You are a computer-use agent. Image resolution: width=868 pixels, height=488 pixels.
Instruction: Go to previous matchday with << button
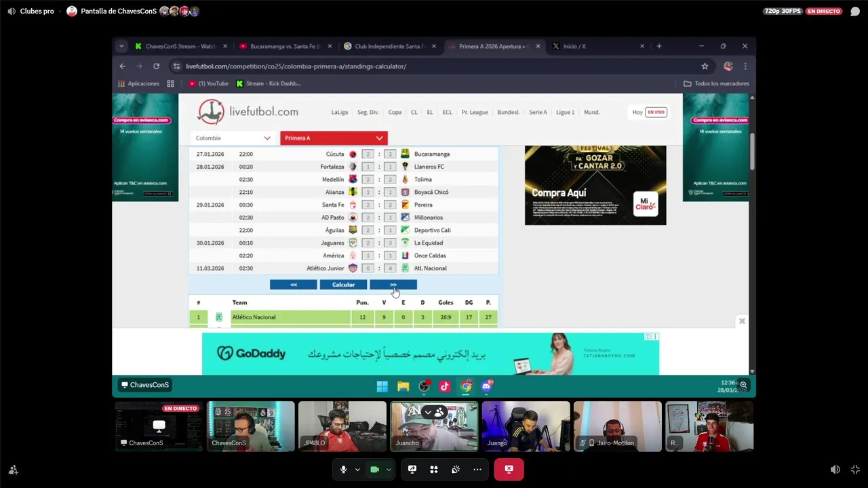(x=293, y=285)
